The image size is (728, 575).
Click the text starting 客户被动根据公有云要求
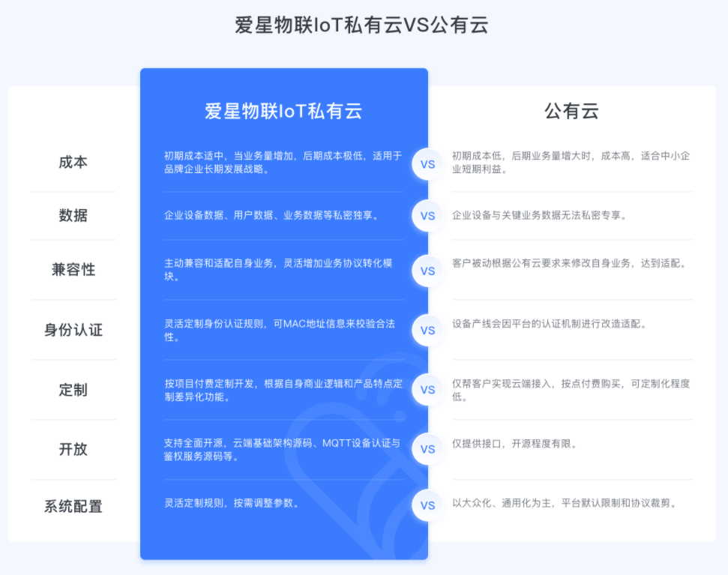coord(570,263)
